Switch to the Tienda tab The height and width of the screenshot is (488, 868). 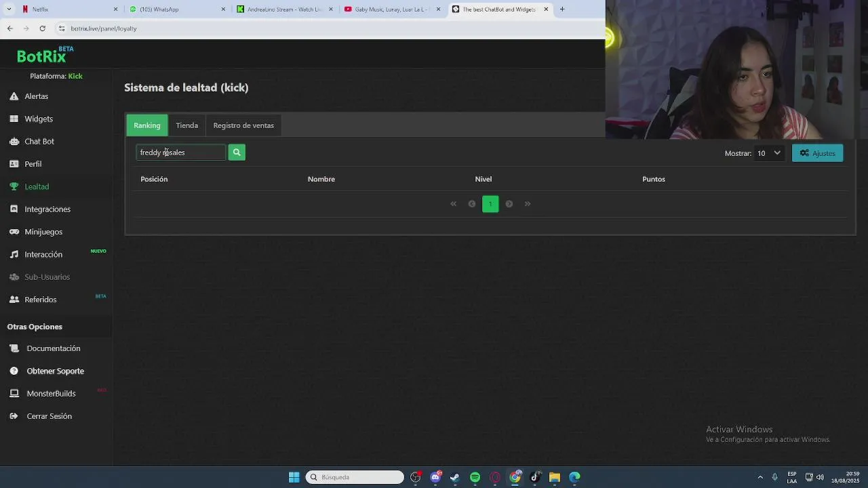click(x=187, y=125)
